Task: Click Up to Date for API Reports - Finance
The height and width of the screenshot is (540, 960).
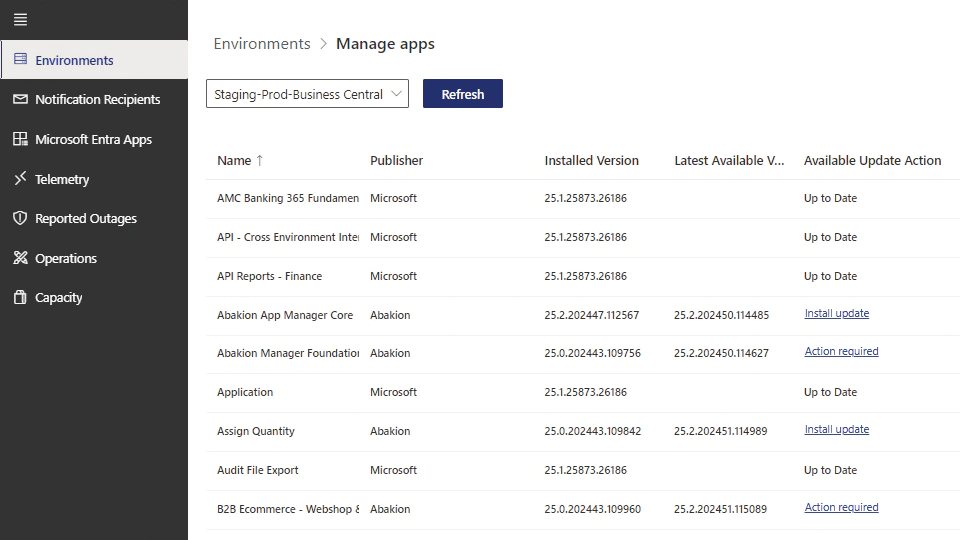Action: point(830,276)
